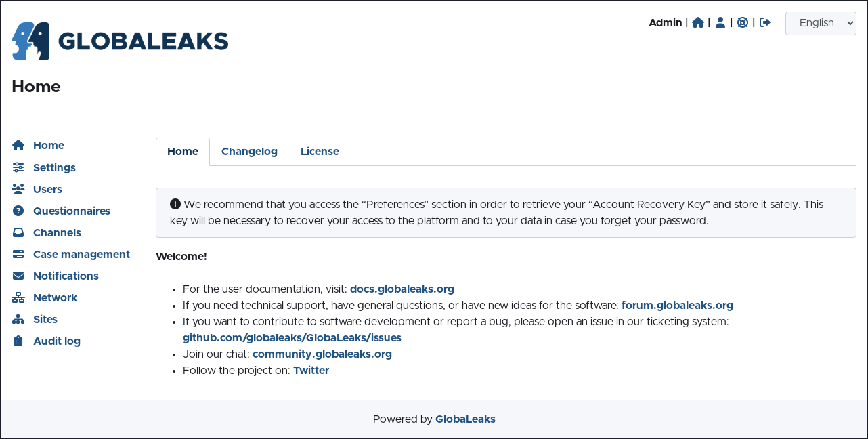Open the docs.globaleaks.org link
Screen dimensions: 868x439
click(402, 289)
